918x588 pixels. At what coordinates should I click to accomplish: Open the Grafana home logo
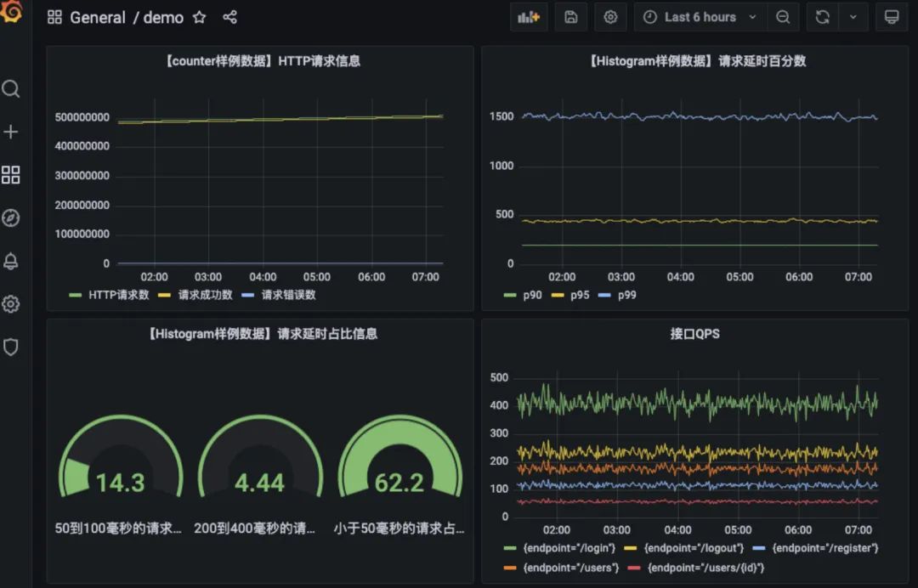(x=10, y=10)
